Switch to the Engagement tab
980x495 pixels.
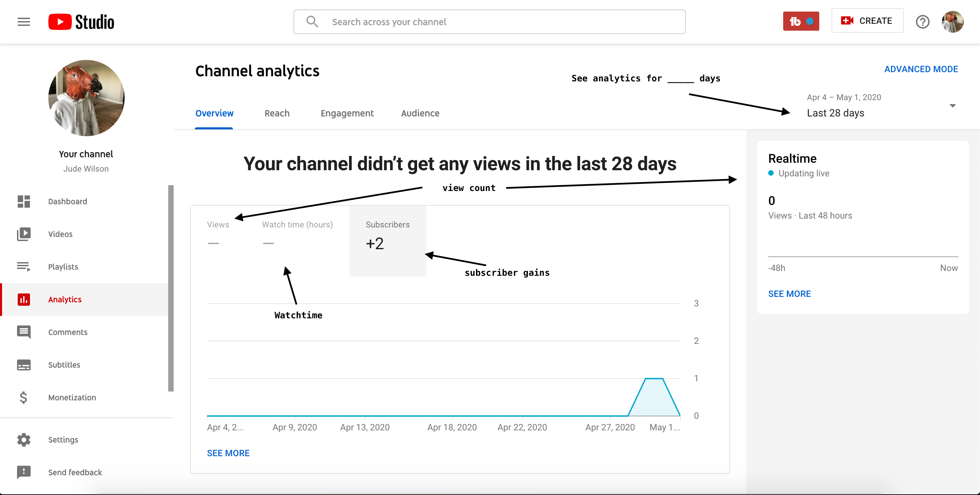(x=347, y=113)
